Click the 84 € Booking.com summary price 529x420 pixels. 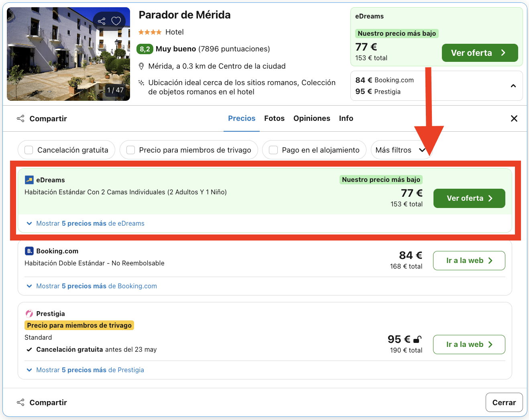point(385,80)
